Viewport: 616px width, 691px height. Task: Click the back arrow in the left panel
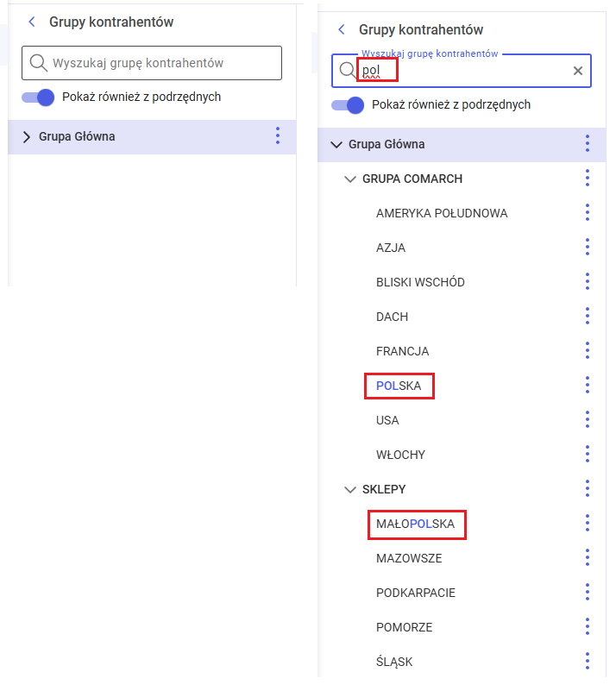tap(32, 22)
